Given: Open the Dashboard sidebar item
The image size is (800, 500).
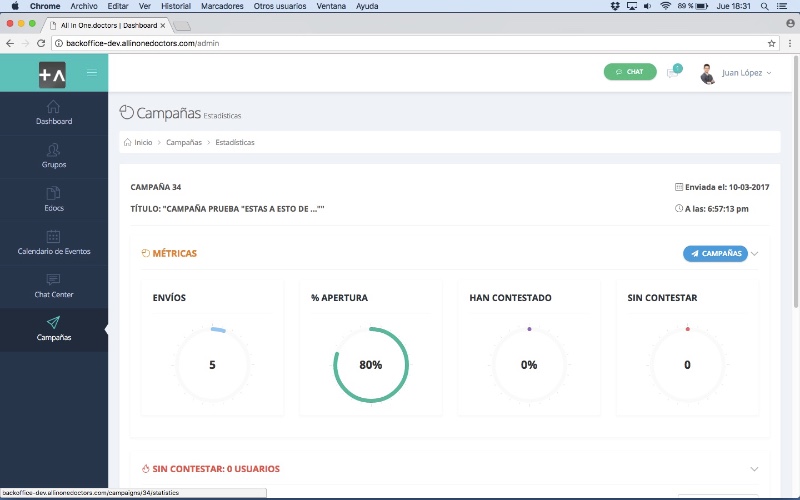Looking at the screenshot, I should [x=54, y=113].
